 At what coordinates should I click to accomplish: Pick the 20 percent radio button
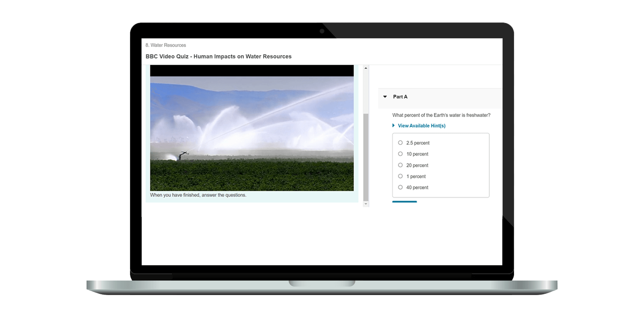coord(400,165)
